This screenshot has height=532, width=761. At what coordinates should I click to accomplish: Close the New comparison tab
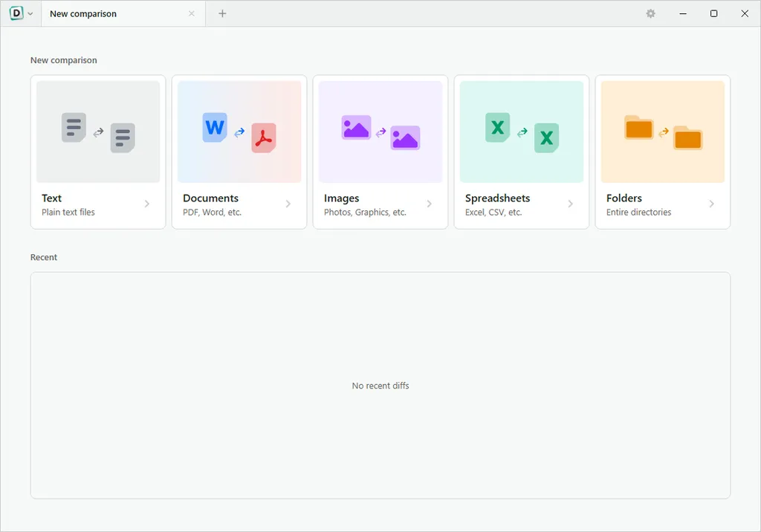192,13
